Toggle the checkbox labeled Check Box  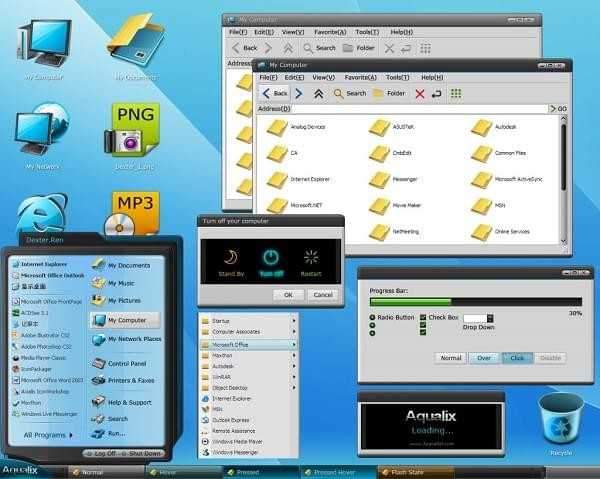tap(424, 317)
